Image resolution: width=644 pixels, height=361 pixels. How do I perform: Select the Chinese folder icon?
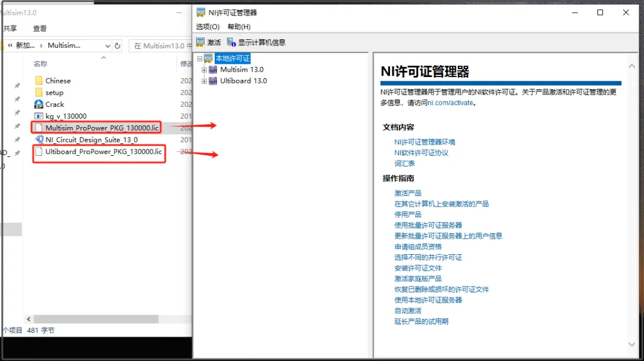coord(39,81)
